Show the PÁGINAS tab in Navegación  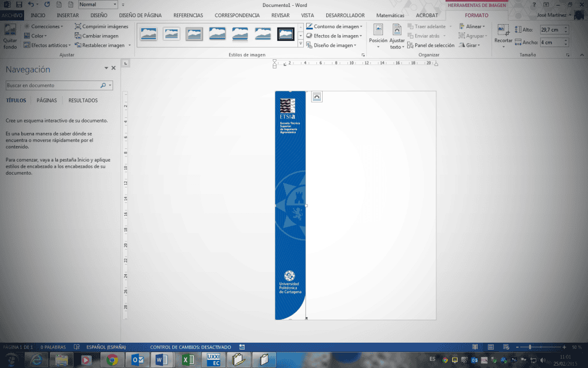[x=47, y=100]
